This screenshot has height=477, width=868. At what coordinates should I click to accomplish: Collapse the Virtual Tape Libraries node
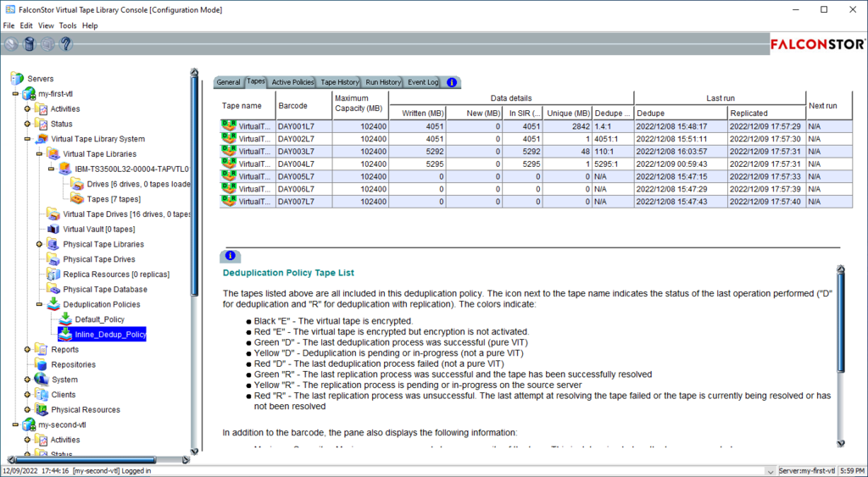click(x=39, y=154)
